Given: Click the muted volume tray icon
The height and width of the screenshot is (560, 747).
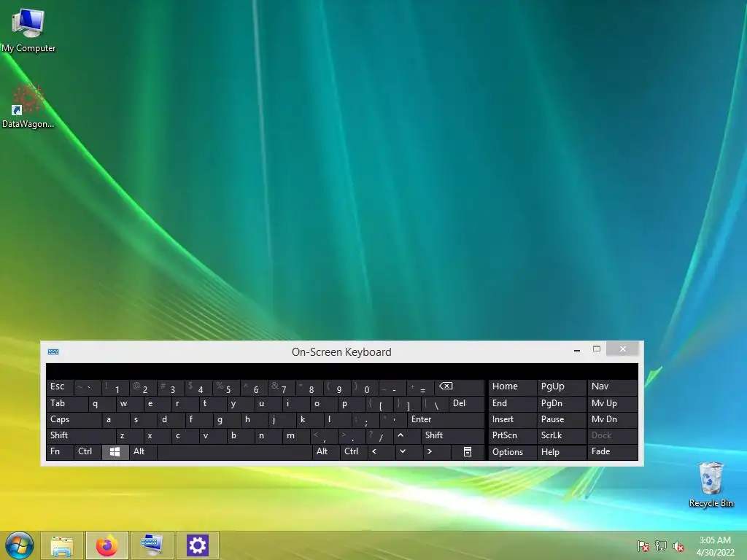Looking at the screenshot, I should point(678,546).
